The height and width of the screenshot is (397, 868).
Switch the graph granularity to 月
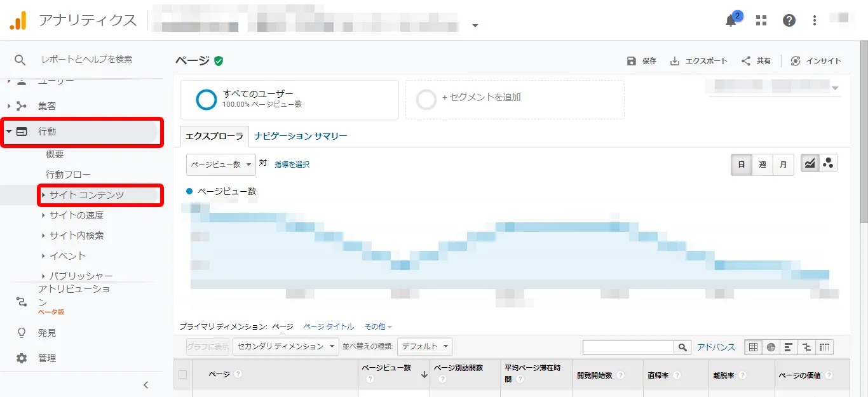(783, 164)
